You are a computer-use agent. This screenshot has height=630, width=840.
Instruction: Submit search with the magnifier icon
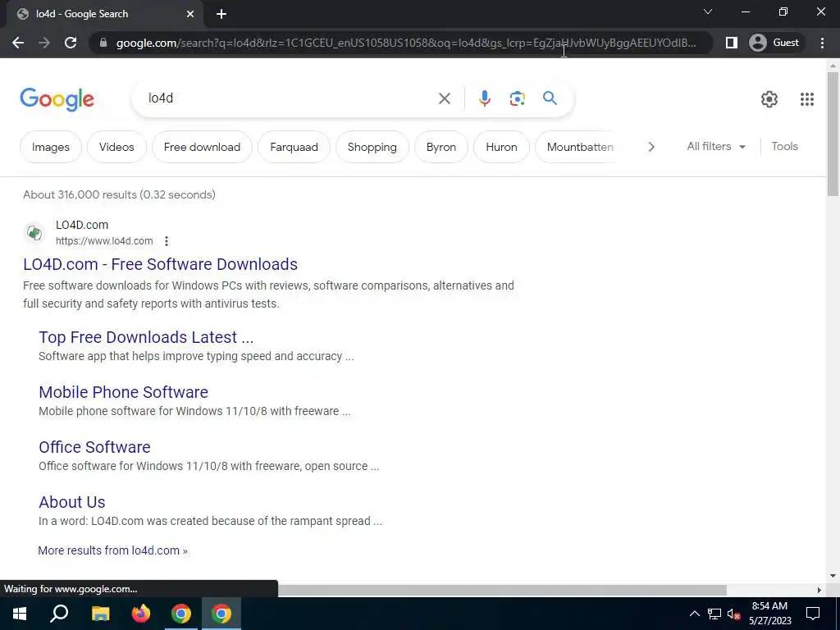pyautogui.click(x=550, y=98)
